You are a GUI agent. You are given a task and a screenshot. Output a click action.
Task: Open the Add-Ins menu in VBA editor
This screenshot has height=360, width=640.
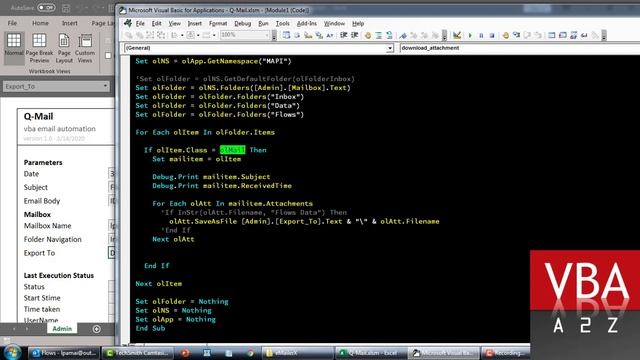[x=307, y=24]
